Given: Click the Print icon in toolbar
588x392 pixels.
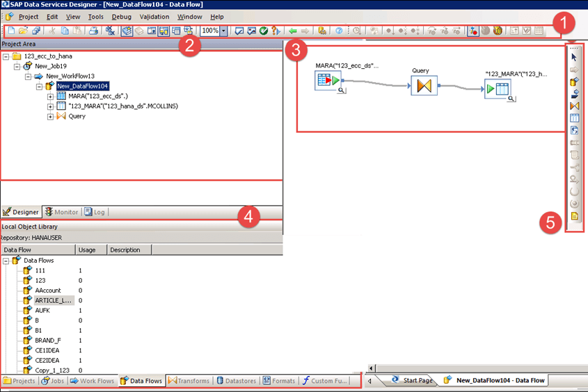Looking at the screenshot, I should click(x=93, y=31).
